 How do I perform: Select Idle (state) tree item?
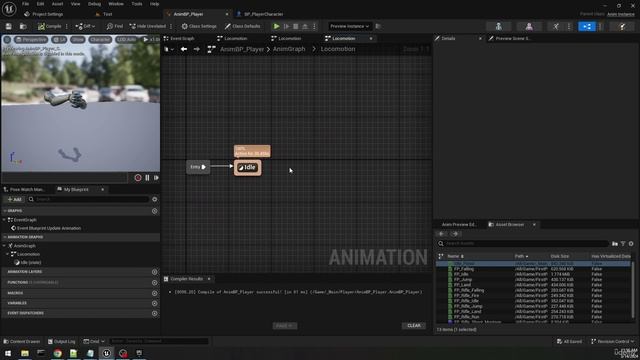[x=31, y=262]
